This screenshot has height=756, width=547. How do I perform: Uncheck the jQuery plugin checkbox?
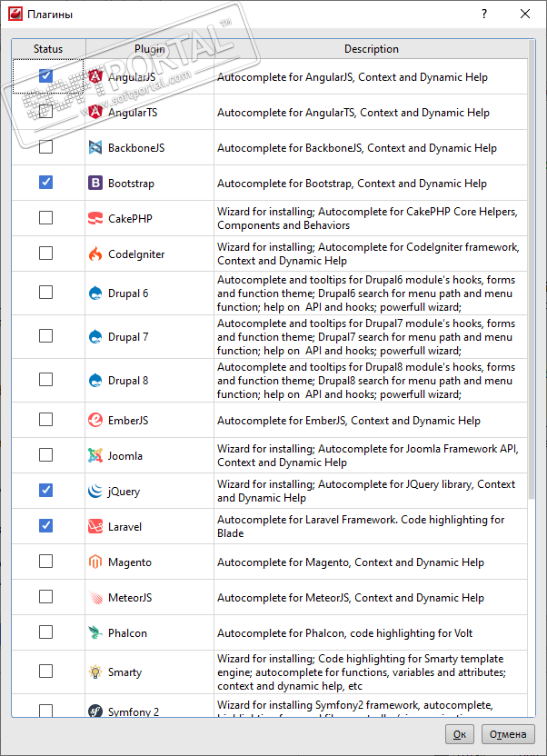[x=45, y=491]
